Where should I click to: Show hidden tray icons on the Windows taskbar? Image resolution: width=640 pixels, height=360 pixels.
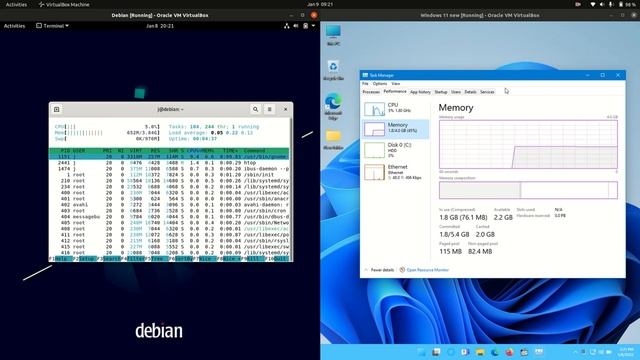pyautogui.click(x=576, y=352)
